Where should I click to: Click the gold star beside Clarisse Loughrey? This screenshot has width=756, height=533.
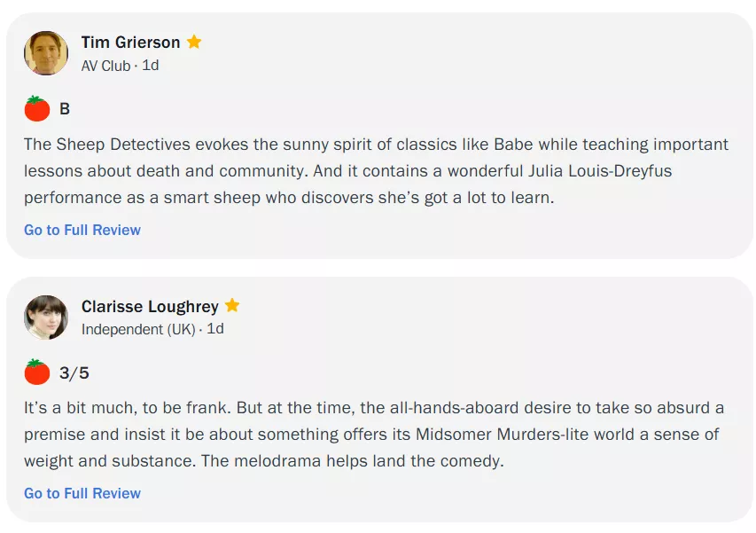coord(232,306)
